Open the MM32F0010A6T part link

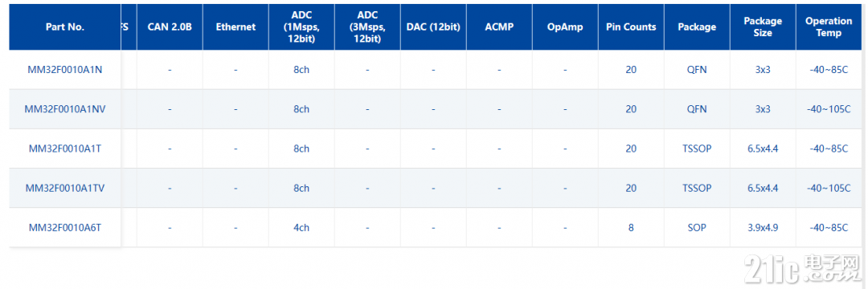click(x=65, y=228)
